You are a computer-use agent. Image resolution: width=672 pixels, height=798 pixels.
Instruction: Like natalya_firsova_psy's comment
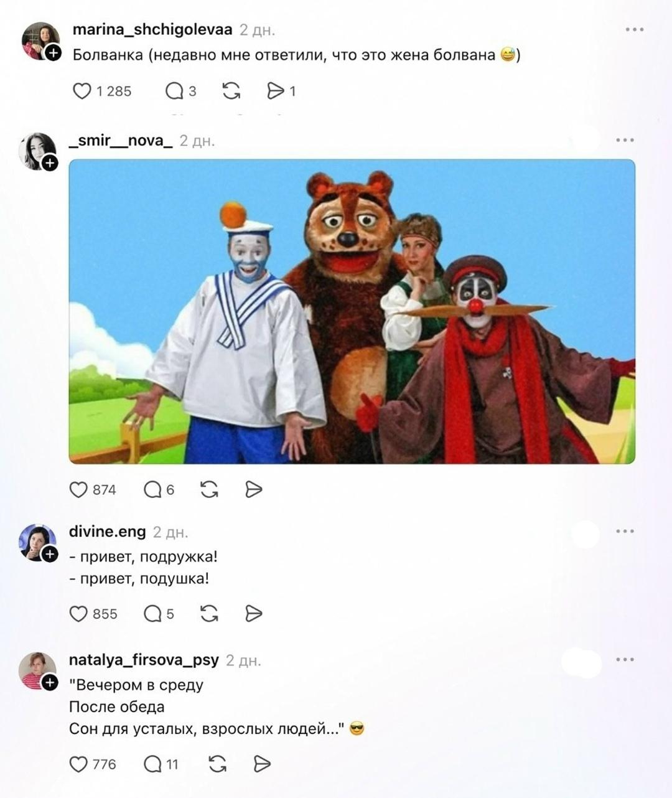[x=78, y=764]
